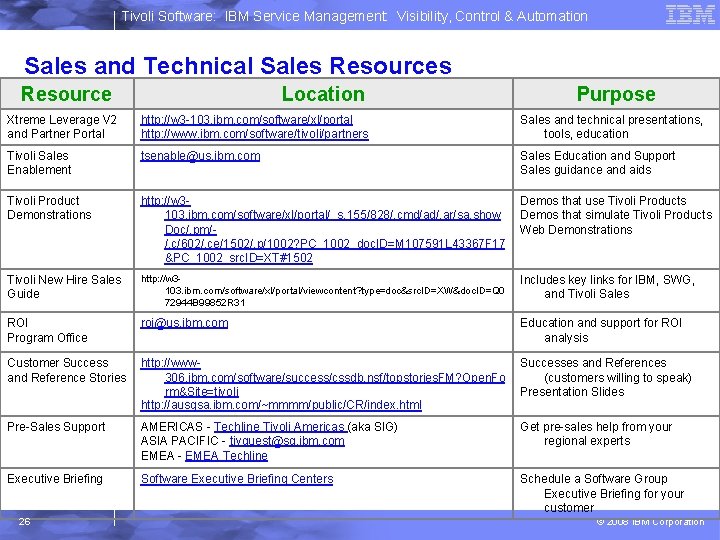
Task: Open the w3-103 software xl portal link
Action: coord(247,120)
